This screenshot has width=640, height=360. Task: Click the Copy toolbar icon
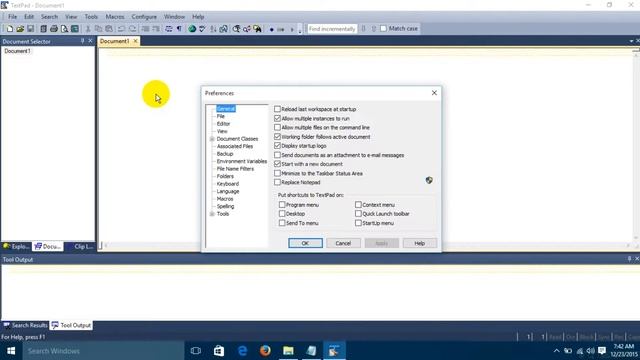point(98,29)
